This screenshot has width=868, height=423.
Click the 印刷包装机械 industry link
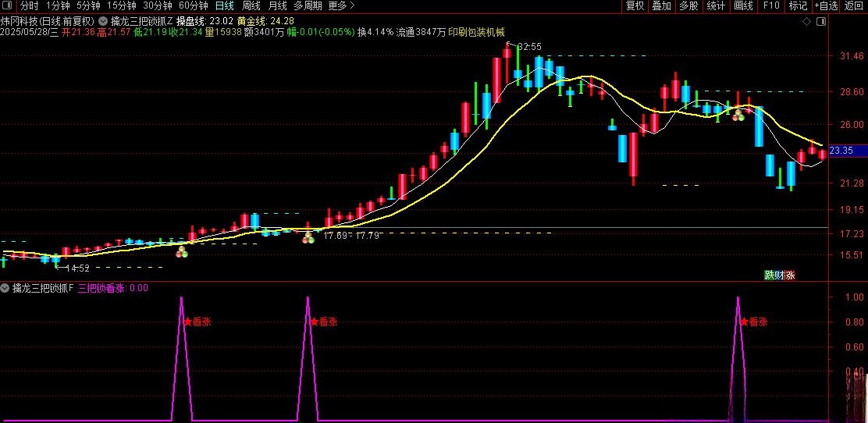point(476,33)
